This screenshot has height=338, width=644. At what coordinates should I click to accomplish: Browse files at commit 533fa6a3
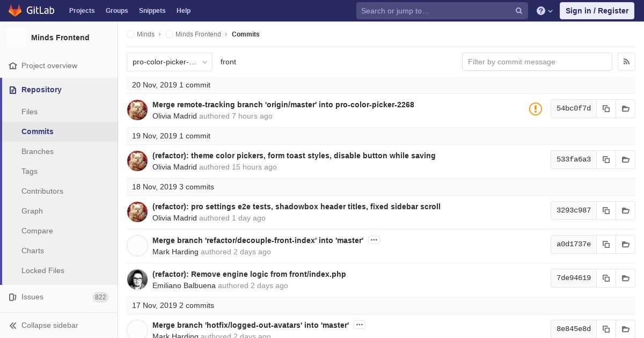(625, 159)
